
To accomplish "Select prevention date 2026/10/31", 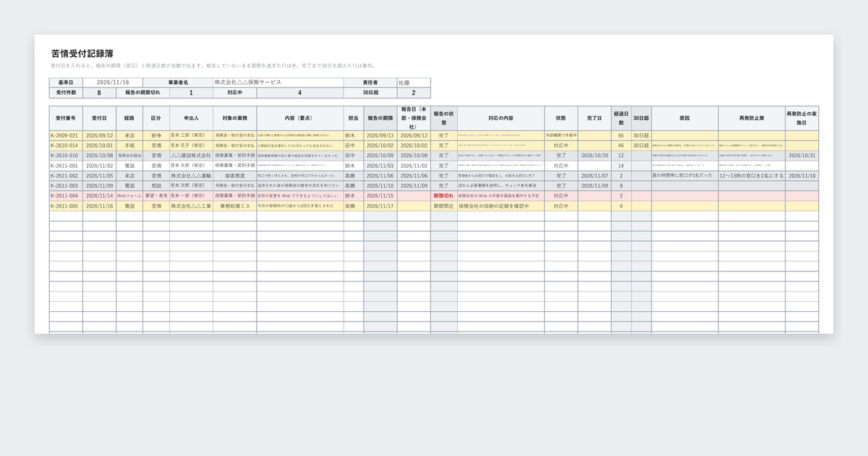I will (x=802, y=156).
